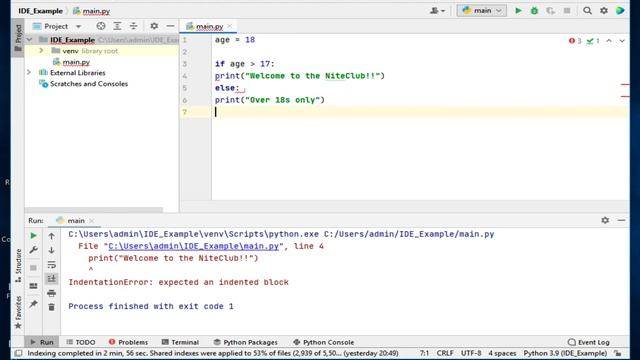640x360 pixels.
Task: Print the Run console output
Action: coord(51,293)
